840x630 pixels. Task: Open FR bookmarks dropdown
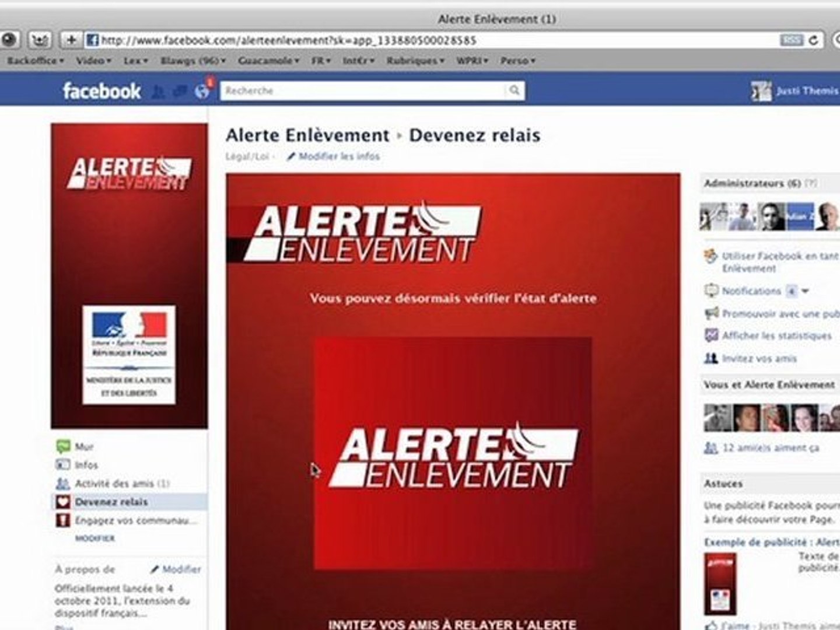[321, 61]
